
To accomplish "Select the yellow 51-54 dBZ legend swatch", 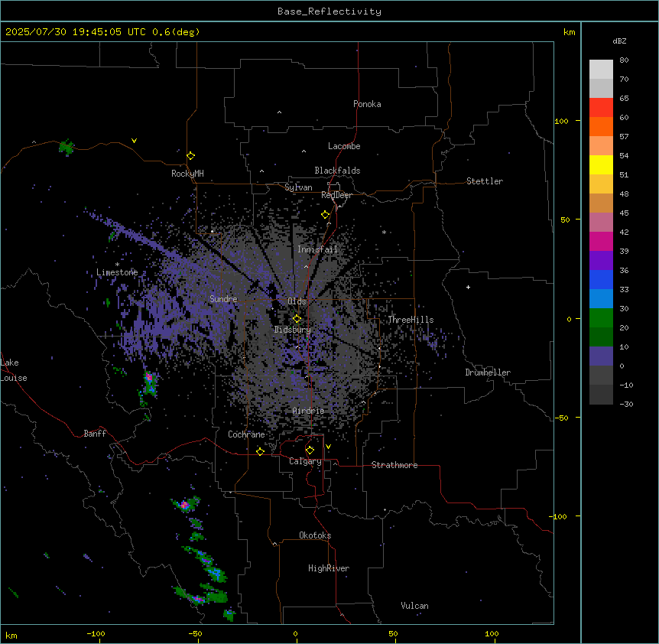I will [x=601, y=164].
